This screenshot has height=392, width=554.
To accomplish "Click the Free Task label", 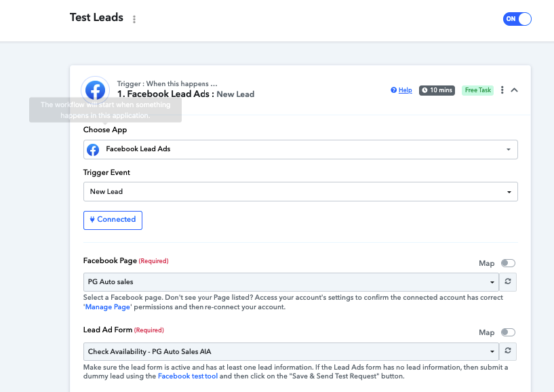I will coord(477,90).
